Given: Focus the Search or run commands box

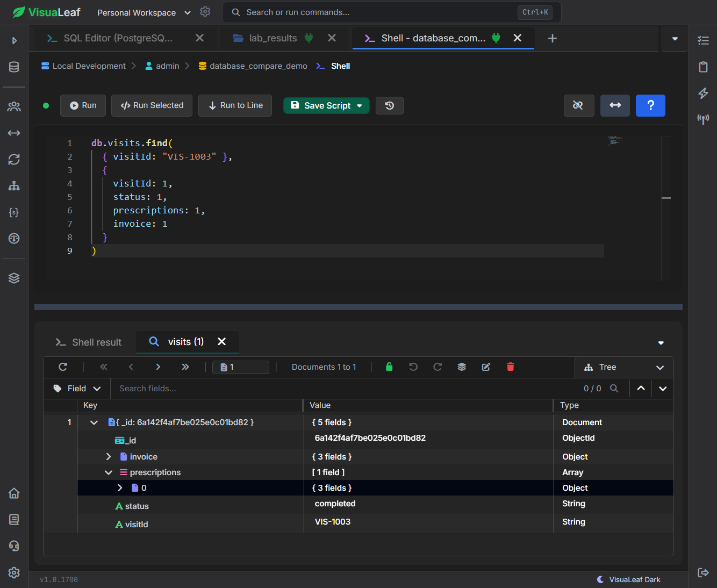Looking at the screenshot, I should 391,12.
